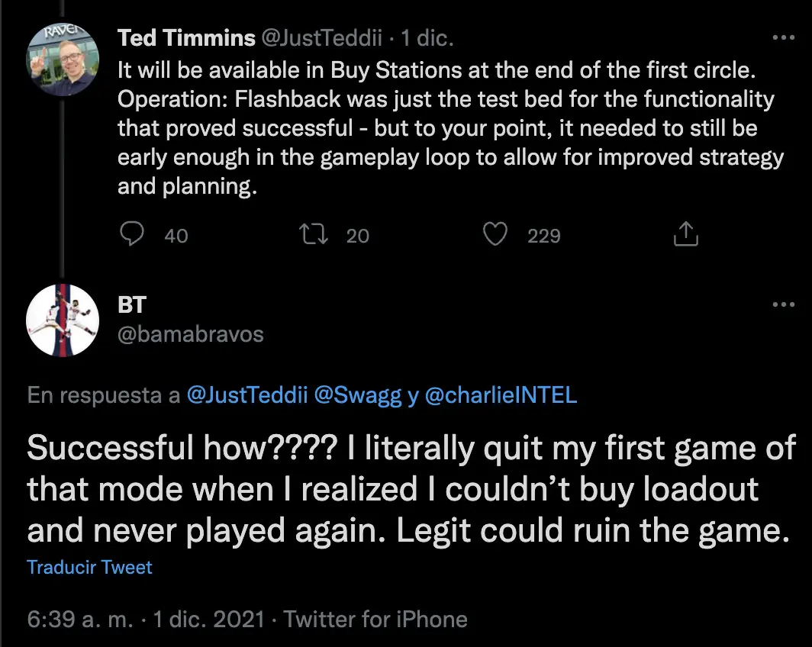The width and height of the screenshot is (812, 647).
Task: Open more options on BT's tweet
Action: click(x=784, y=304)
